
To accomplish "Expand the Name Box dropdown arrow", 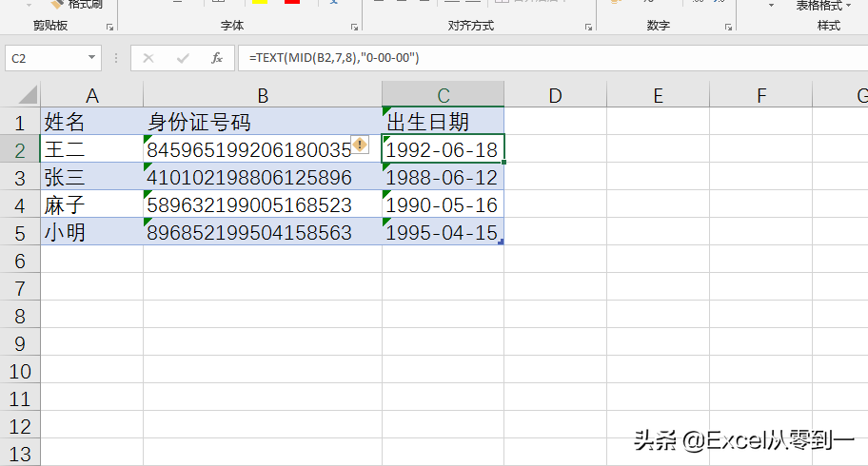I will [x=92, y=58].
